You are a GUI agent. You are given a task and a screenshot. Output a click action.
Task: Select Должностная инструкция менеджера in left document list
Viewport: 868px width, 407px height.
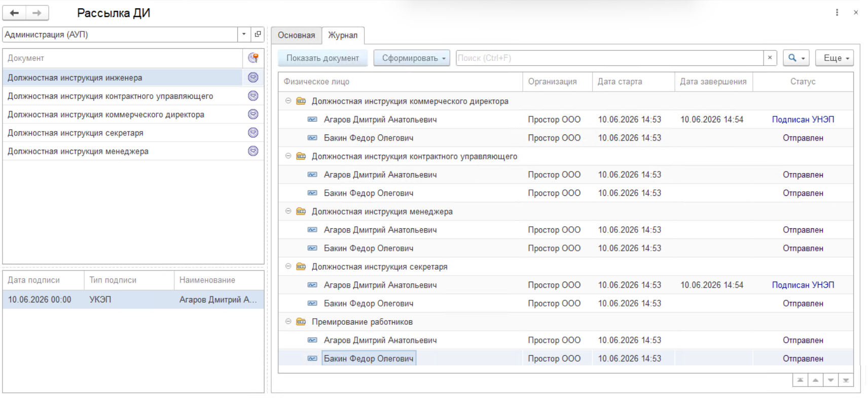tap(133, 151)
